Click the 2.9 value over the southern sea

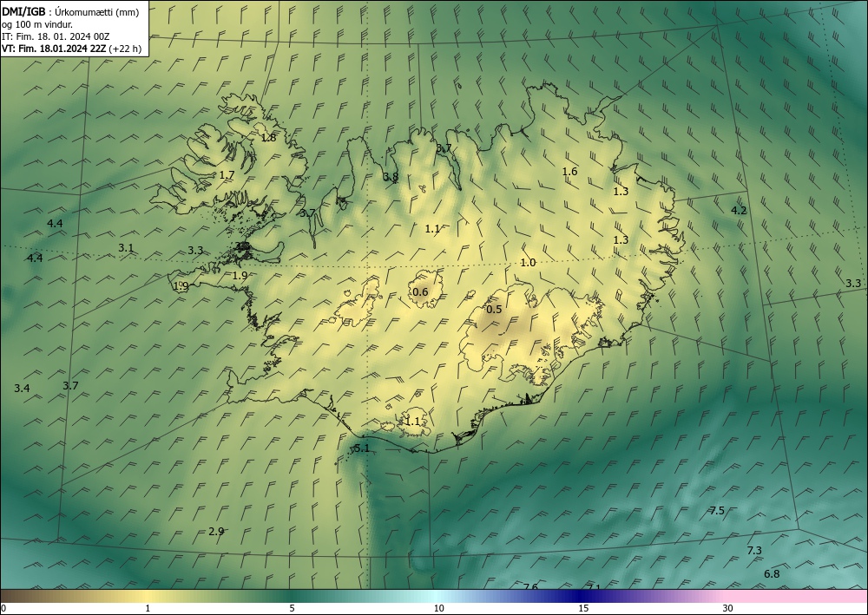click(x=216, y=531)
